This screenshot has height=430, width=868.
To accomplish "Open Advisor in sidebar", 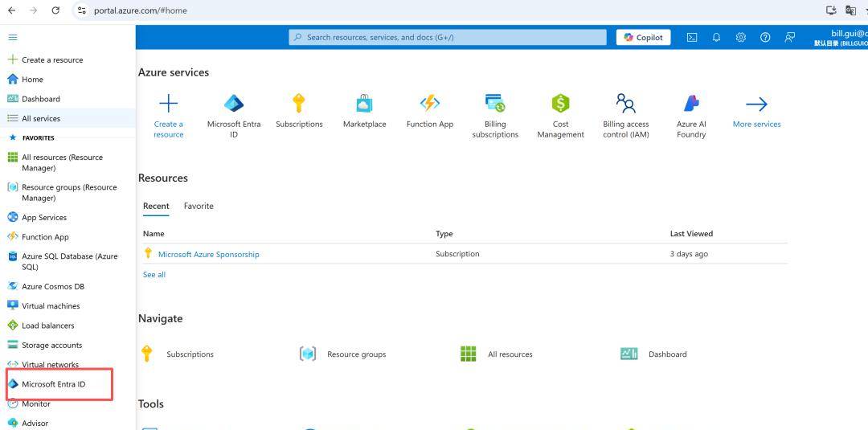I will point(28,424).
